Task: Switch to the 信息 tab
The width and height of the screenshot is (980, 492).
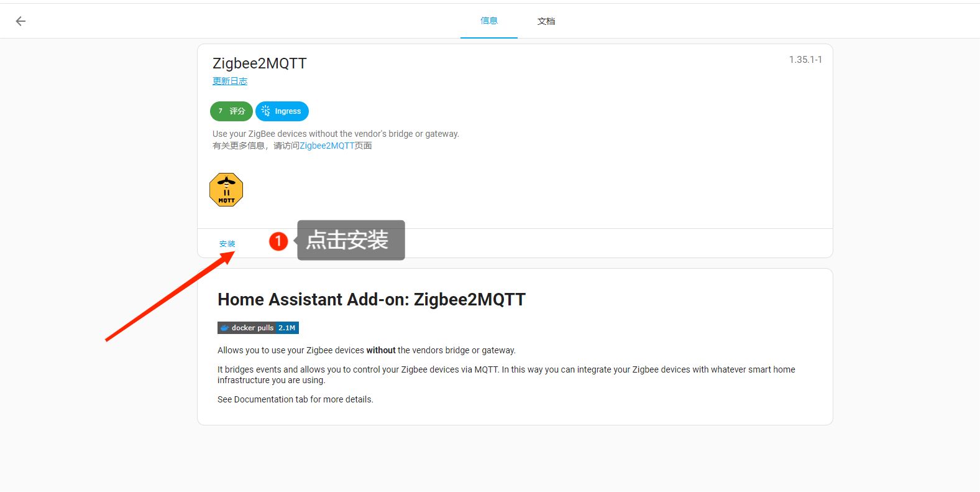Action: coord(488,21)
